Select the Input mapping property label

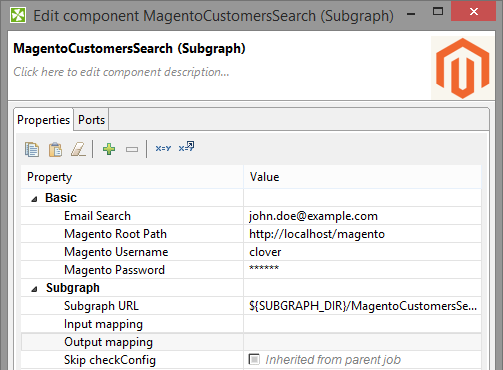pos(103,324)
